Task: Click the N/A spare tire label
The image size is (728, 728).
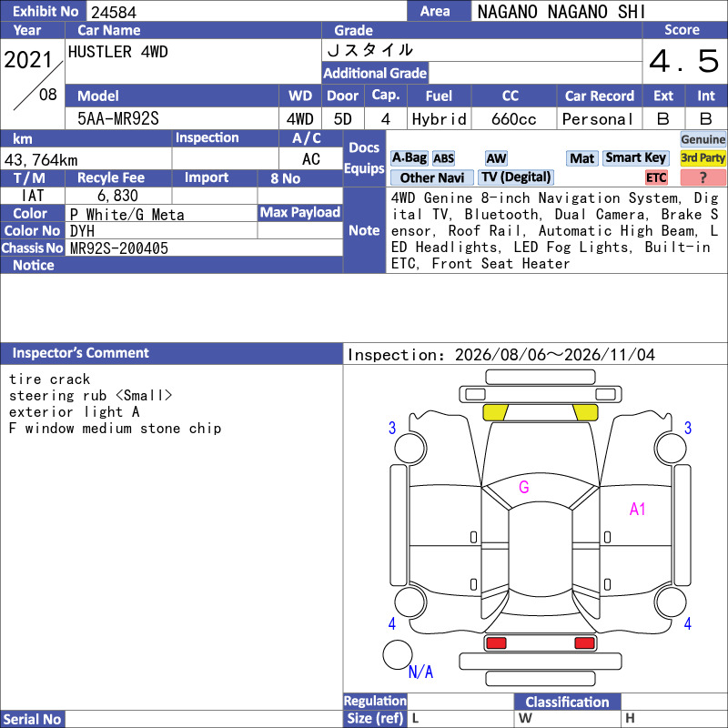Action: 420,672
